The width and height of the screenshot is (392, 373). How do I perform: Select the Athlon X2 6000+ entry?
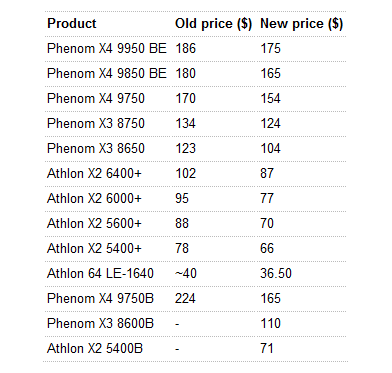[x=94, y=199]
